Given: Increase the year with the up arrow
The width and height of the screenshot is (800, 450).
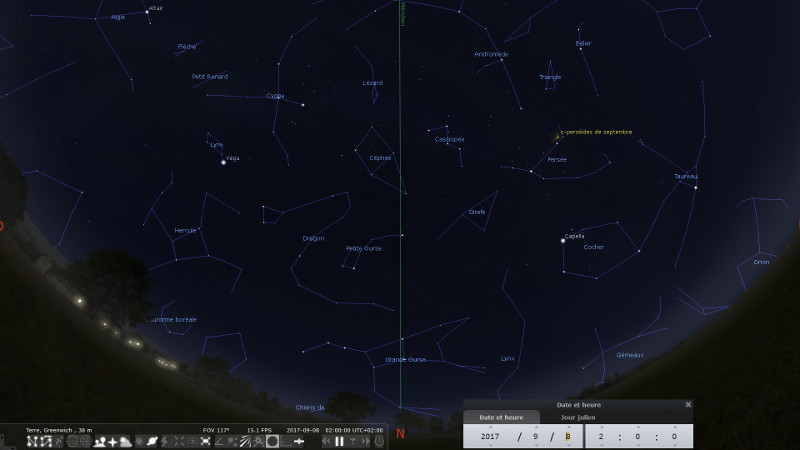Looking at the screenshot, I should click(490, 426).
